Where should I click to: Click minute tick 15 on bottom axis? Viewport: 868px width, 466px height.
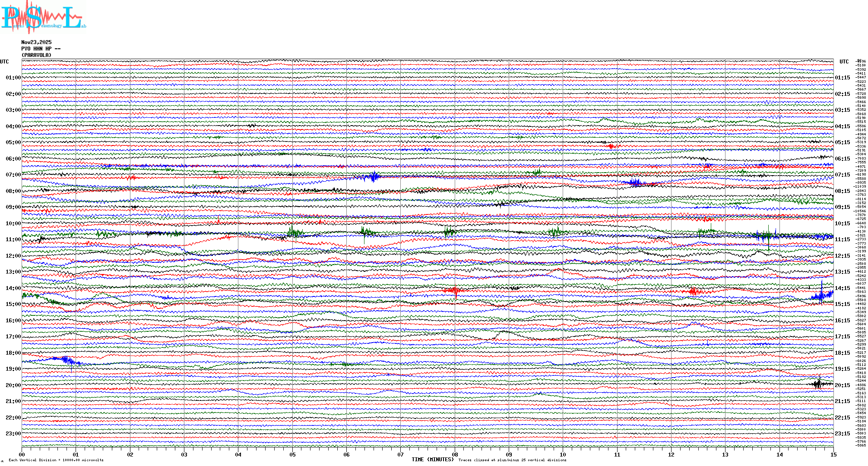(x=833, y=454)
